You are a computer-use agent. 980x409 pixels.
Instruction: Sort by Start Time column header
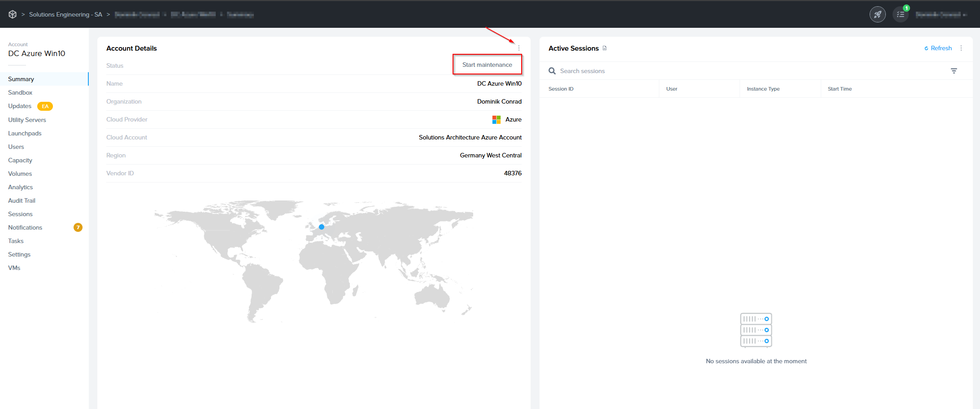839,89
